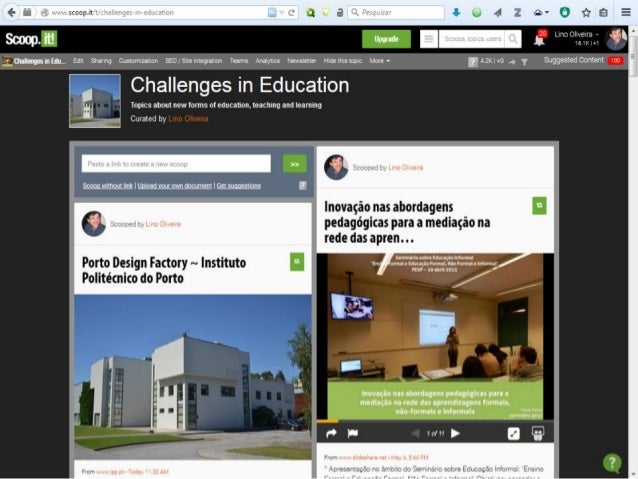Reload the page with the refresh icon
This screenshot has height=479, width=638.
coord(291,13)
